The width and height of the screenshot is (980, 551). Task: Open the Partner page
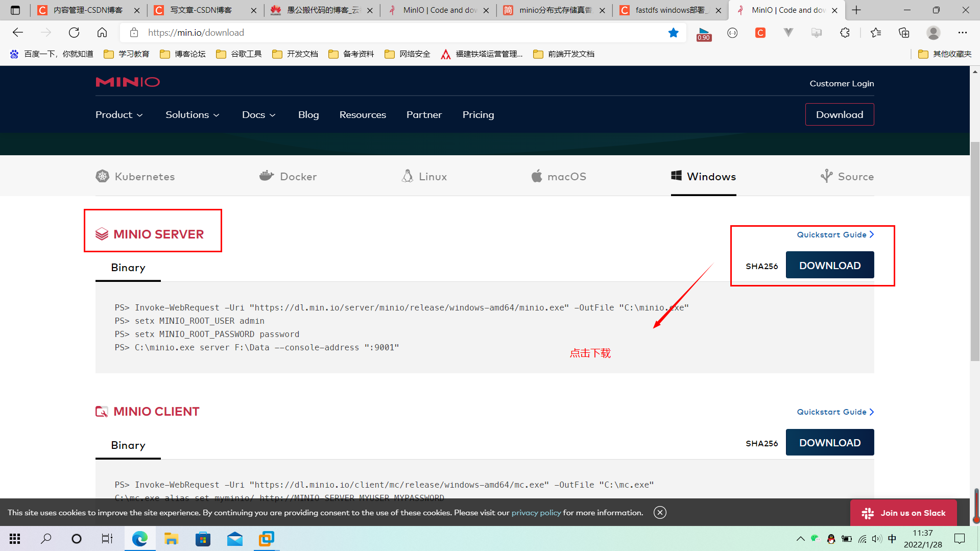click(424, 115)
